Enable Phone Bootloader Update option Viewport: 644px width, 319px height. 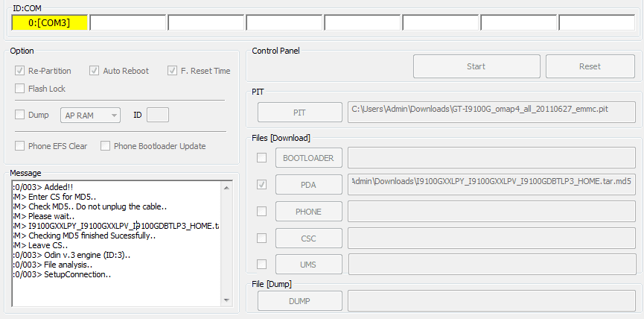106,146
